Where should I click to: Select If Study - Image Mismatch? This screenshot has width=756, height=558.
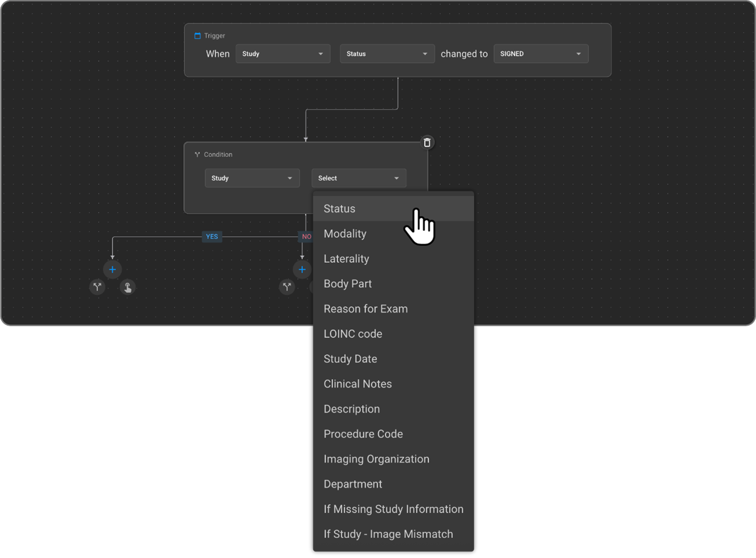point(388,534)
